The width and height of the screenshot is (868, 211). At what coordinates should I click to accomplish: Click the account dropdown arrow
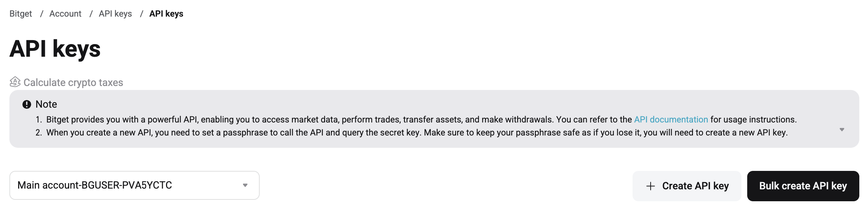246,185
